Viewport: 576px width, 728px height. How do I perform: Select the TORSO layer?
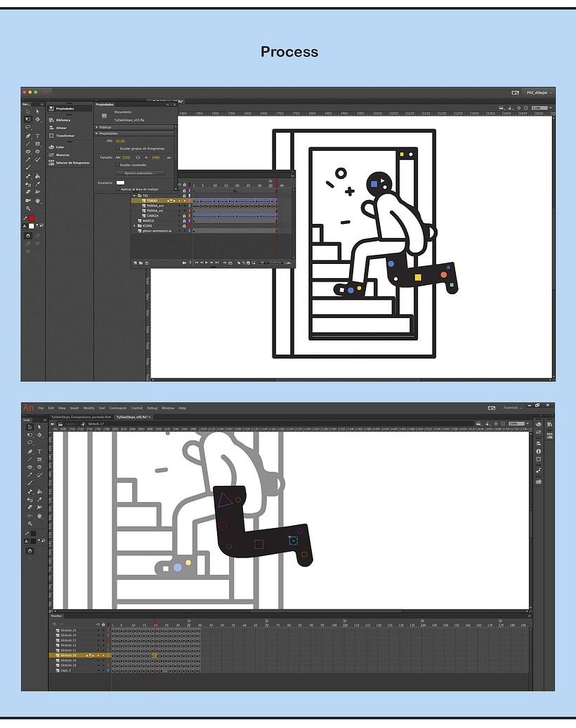tap(162, 201)
